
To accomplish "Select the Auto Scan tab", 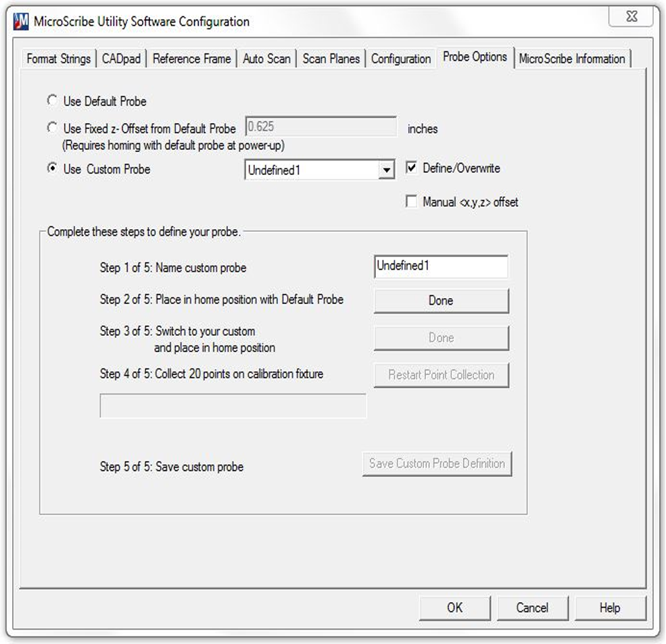I will tap(267, 59).
